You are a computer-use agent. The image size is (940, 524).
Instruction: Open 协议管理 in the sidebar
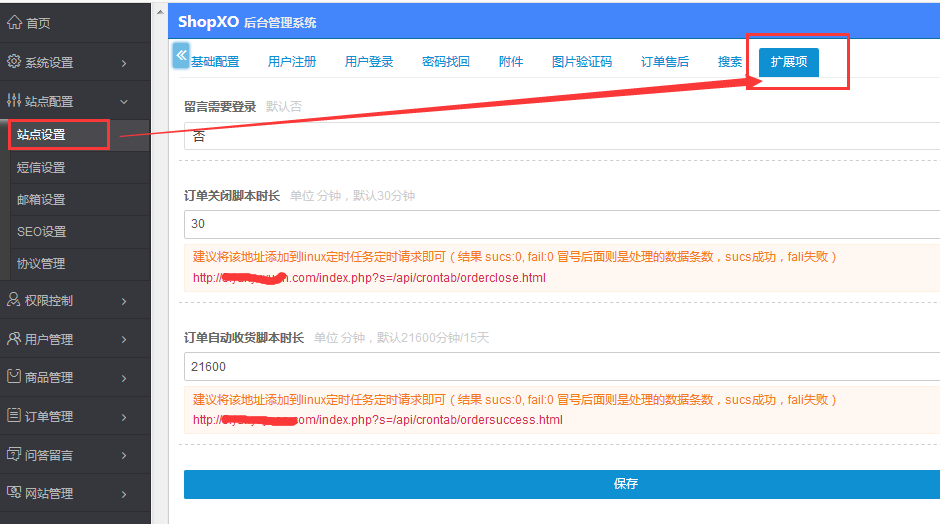[x=41, y=264]
